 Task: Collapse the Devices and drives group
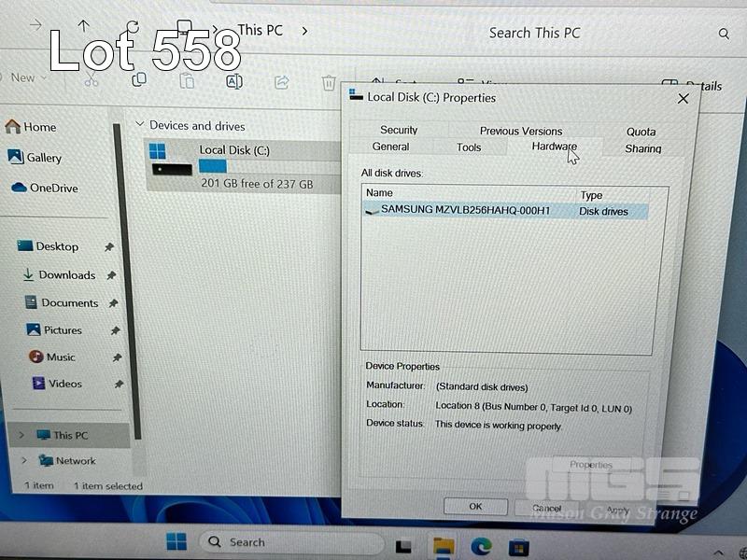pos(140,125)
